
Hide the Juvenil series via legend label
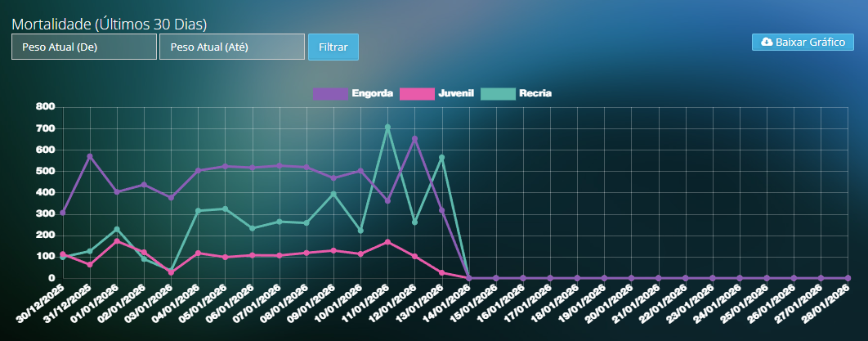click(x=456, y=93)
